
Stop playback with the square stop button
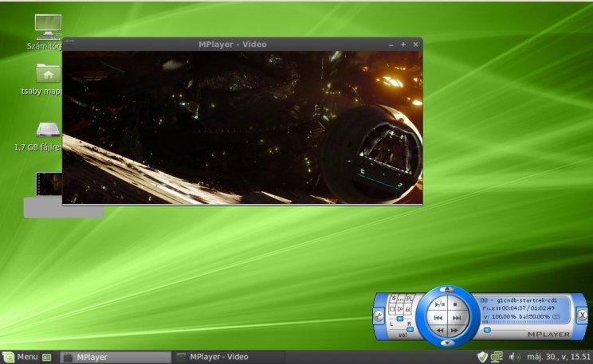[x=455, y=304]
